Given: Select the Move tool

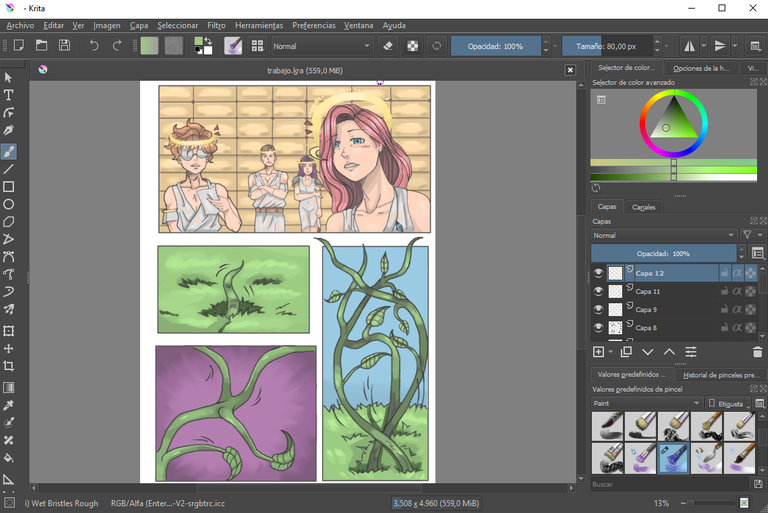Looking at the screenshot, I should [x=8, y=348].
